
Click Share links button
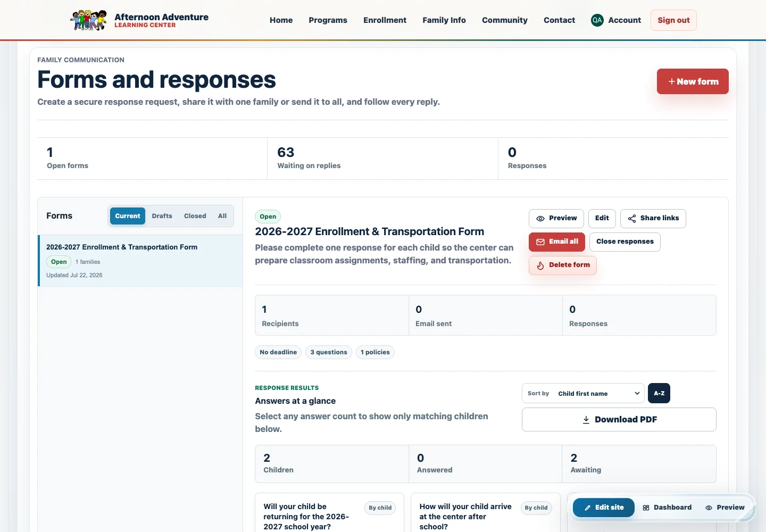coord(653,218)
